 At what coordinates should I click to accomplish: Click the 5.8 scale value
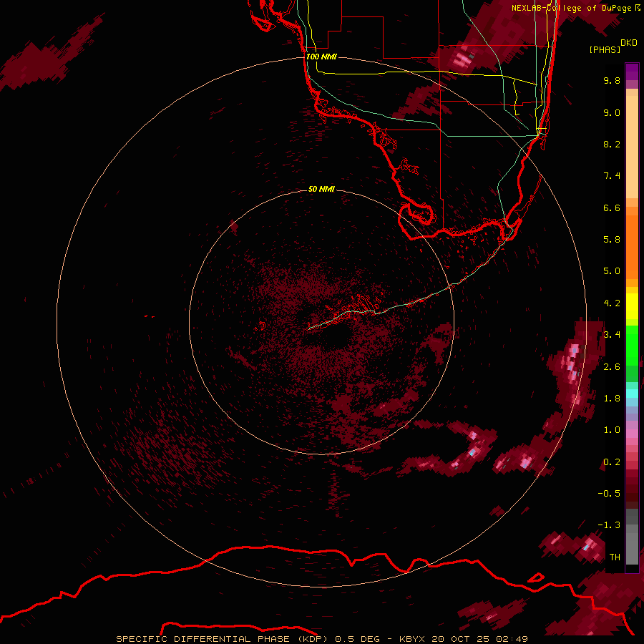tap(612, 240)
